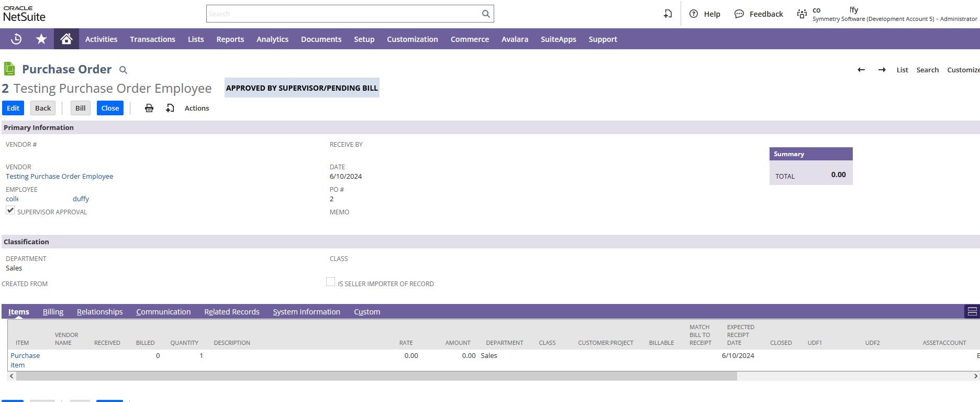The image size is (980, 402).
Task: Switch to the Related Records subtab
Action: pos(232,311)
